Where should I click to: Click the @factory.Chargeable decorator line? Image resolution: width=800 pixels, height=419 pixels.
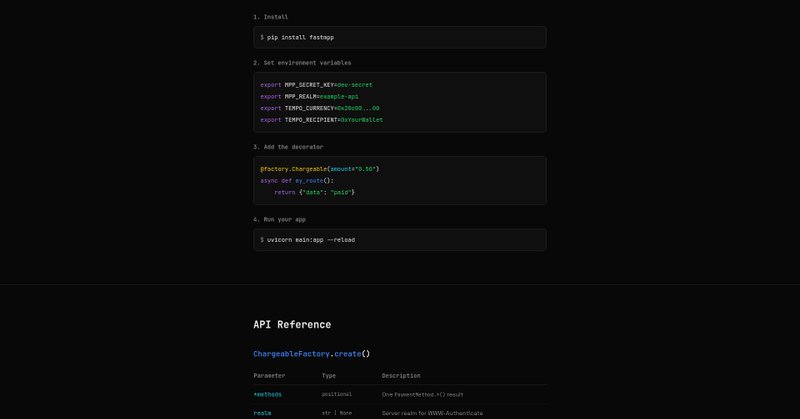click(319, 169)
